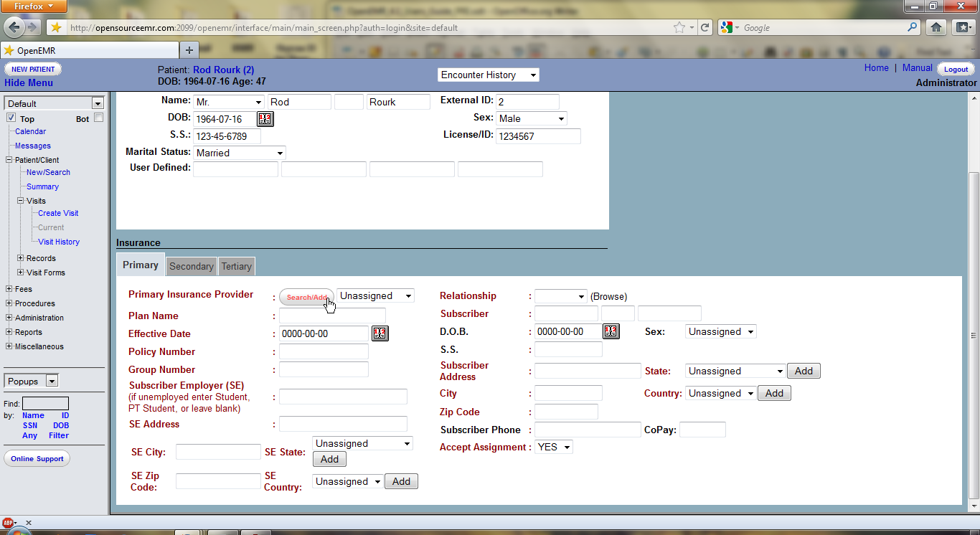Open a new browser tab with plus

pos(189,50)
